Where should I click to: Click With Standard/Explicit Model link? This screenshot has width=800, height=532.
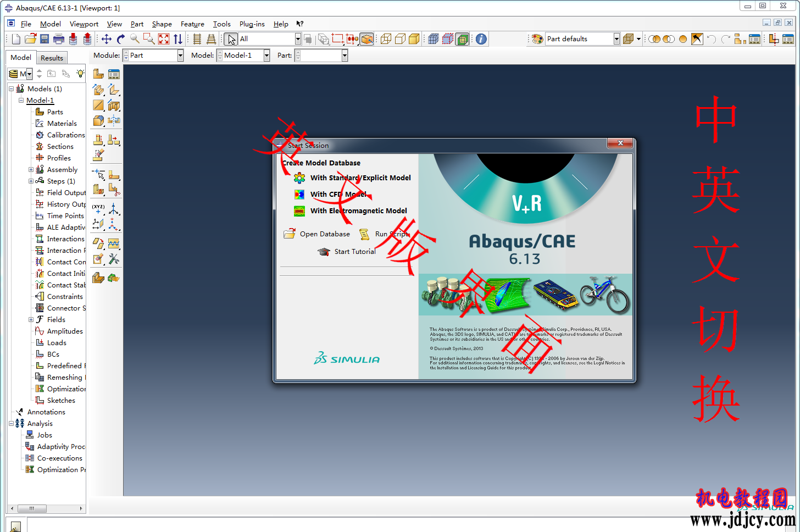pos(360,178)
